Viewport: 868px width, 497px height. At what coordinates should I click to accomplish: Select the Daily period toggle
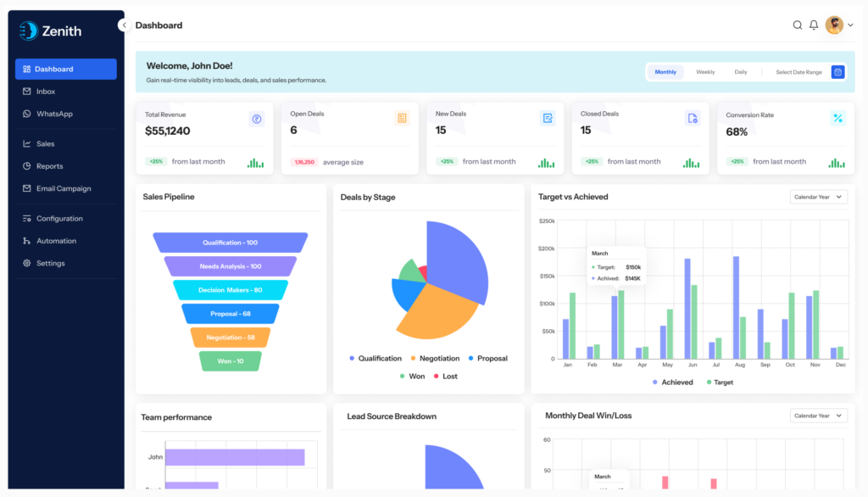[x=741, y=72]
